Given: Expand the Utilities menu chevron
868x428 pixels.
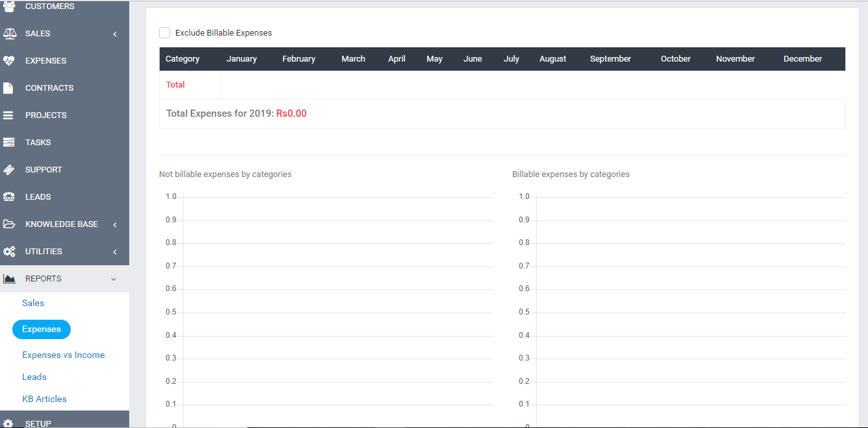Looking at the screenshot, I should pyautogui.click(x=115, y=252).
